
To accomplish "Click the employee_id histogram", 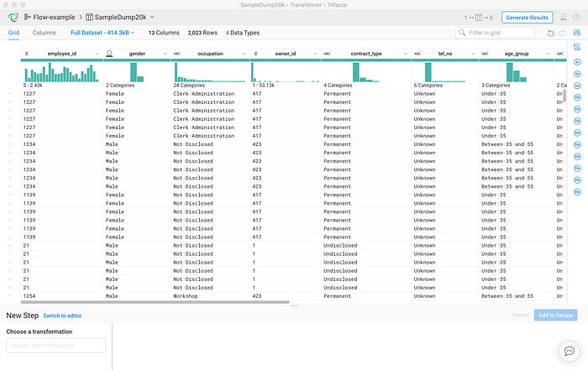I will coord(61,72).
